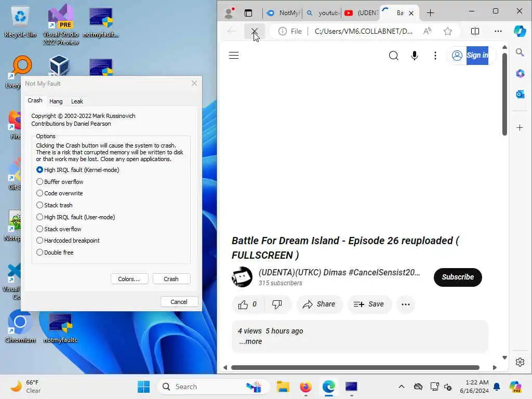Subscribe to the channel
This screenshot has height=399, width=532.
coord(458,277)
